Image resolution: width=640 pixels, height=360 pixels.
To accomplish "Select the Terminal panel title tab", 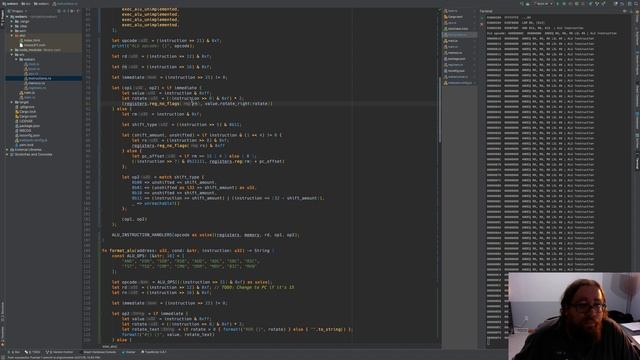I will (486, 11).
